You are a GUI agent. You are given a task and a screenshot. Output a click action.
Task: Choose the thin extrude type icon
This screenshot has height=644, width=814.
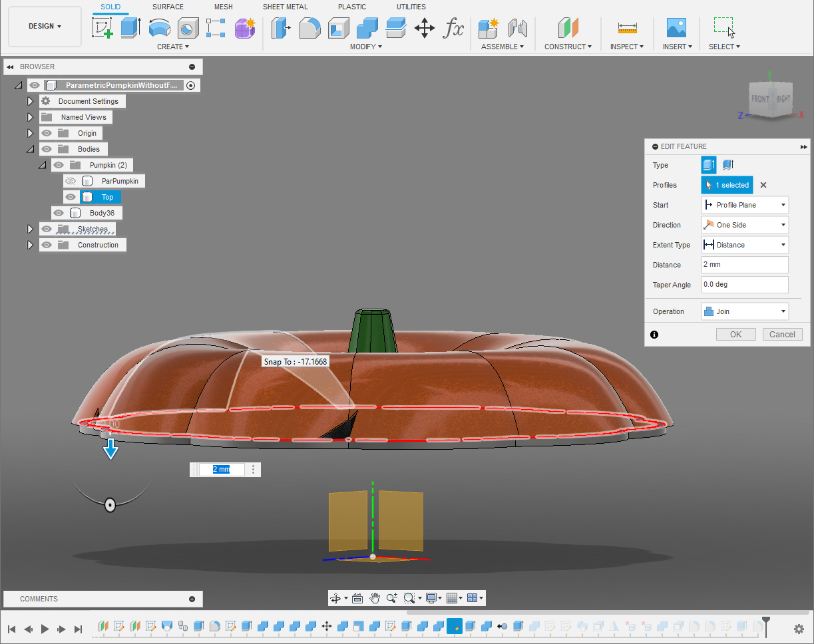coord(727,165)
